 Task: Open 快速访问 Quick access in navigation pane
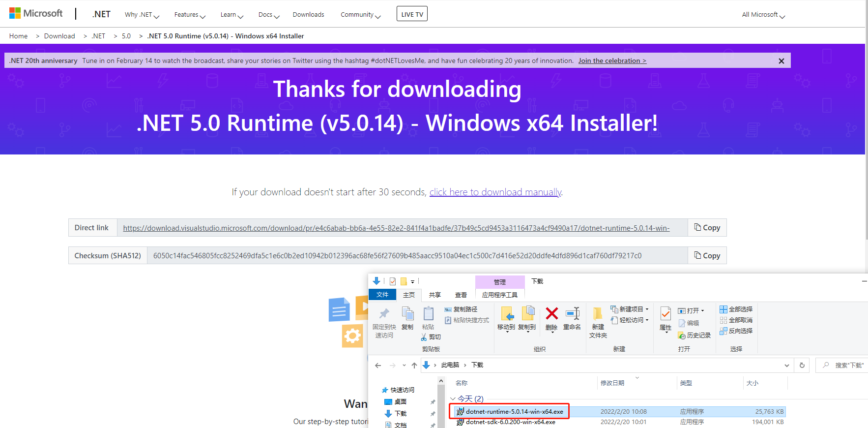(402, 390)
